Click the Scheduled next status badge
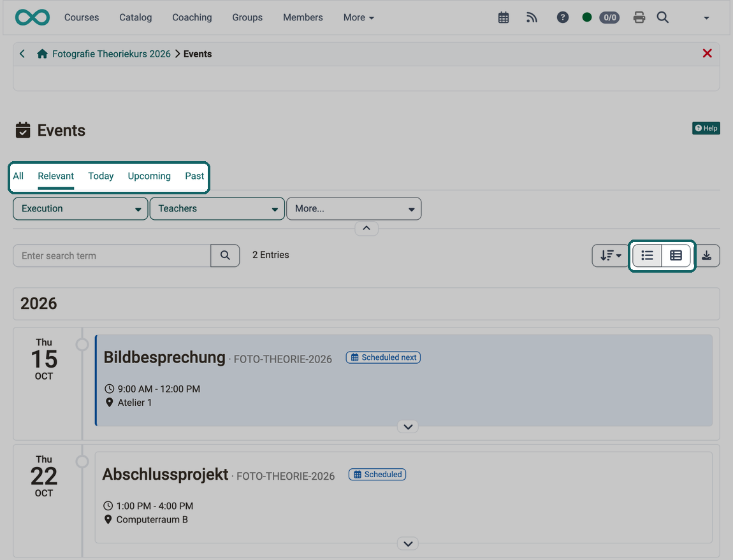This screenshot has height=560, width=733. coord(383,357)
